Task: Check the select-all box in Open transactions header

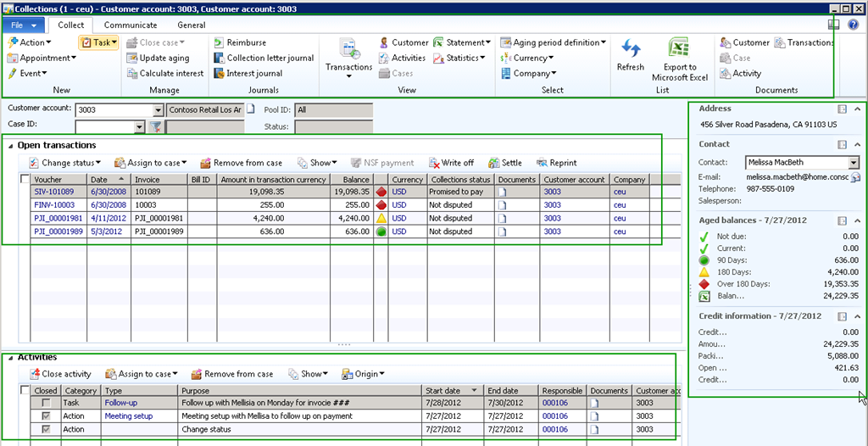Action: coord(24,180)
